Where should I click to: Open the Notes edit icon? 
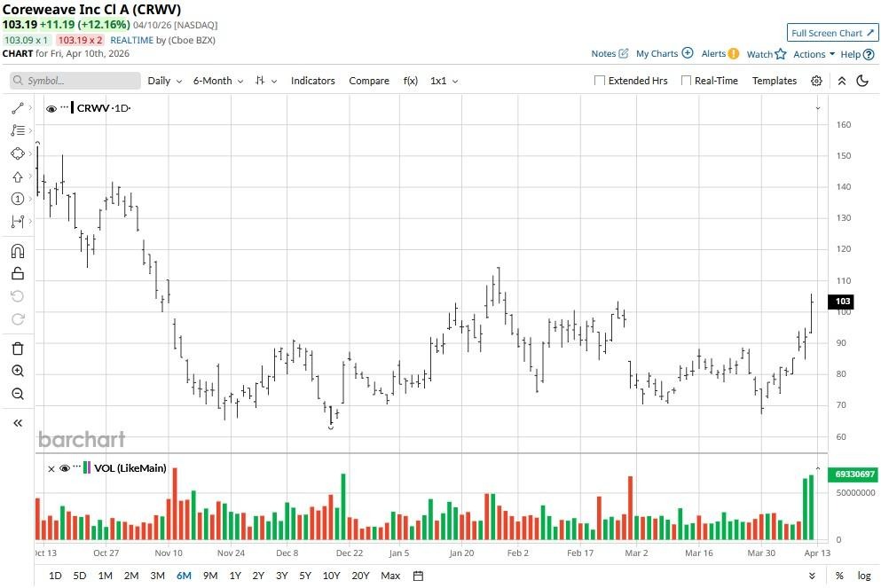pos(623,53)
